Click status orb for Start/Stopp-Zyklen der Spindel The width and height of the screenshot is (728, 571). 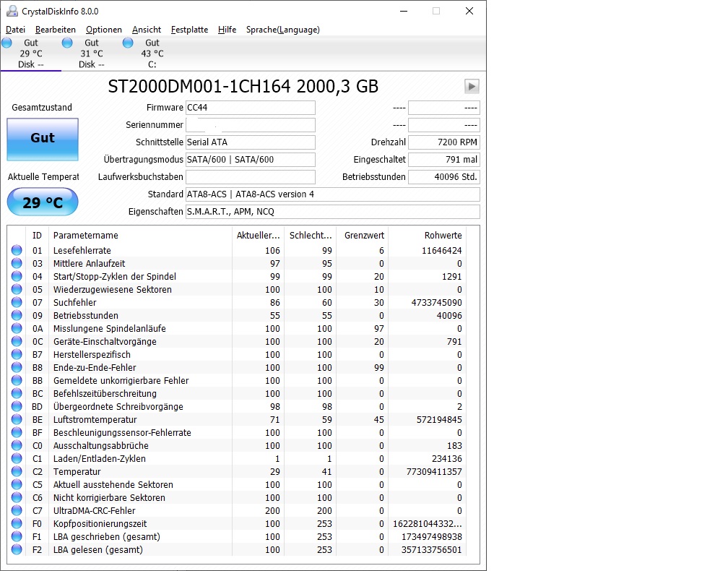[17, 276]
